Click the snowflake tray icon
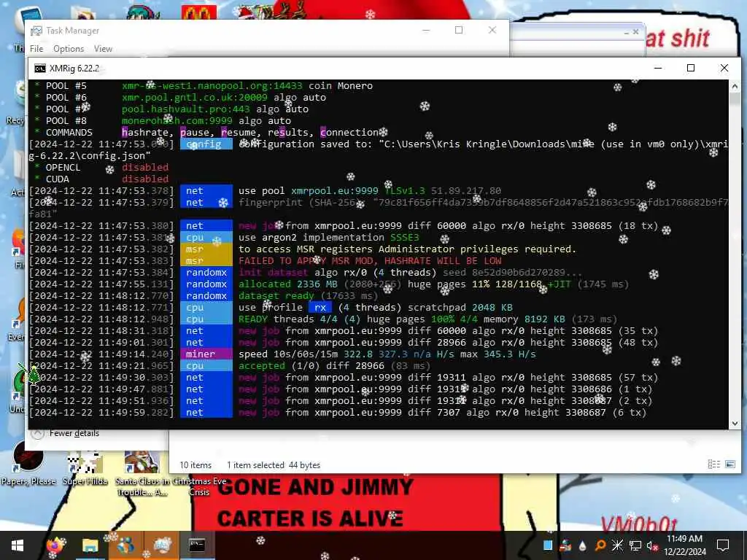This screenshot has height=560, width=747. click(x=617, y=545)
